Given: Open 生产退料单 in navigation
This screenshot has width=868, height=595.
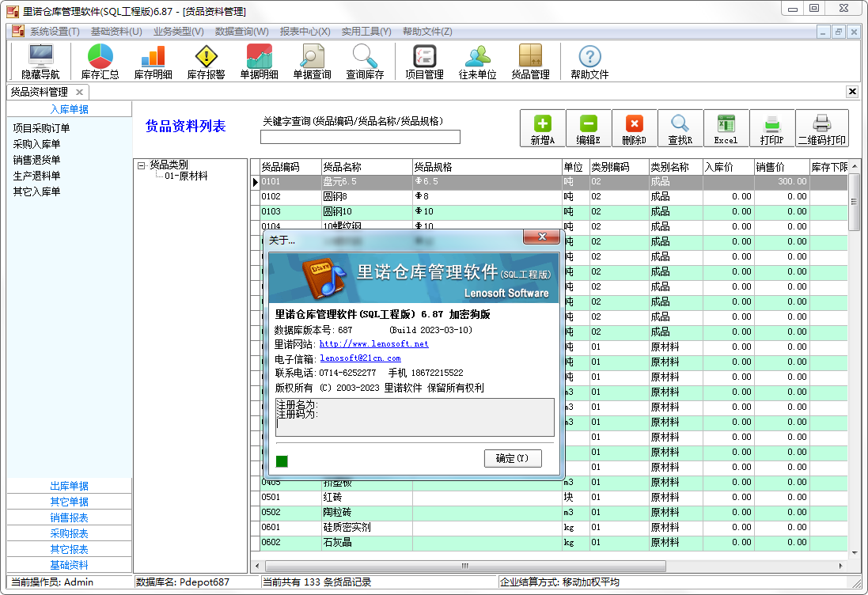Looking at the screenshot, I should click(36, 176).
